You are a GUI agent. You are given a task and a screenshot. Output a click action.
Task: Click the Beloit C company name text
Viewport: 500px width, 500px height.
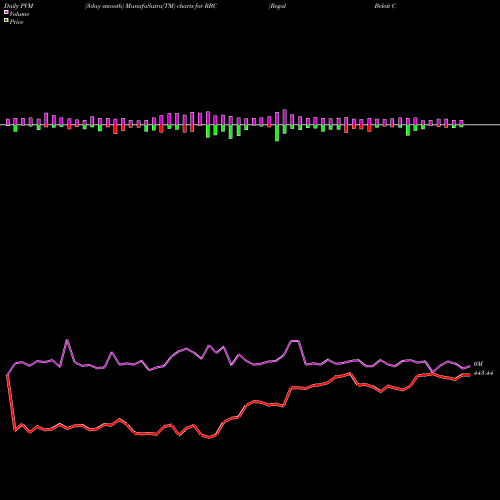(x=385, y=6)
